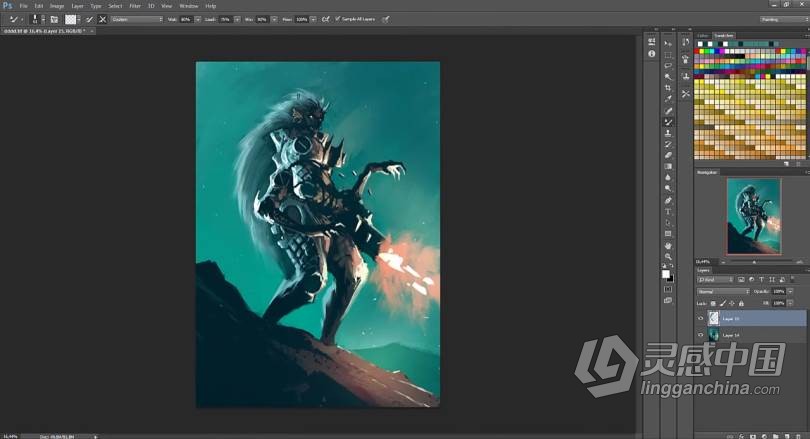Toggle tablet pressure for size
Screen dimensions: 810x439
[385, 19]
